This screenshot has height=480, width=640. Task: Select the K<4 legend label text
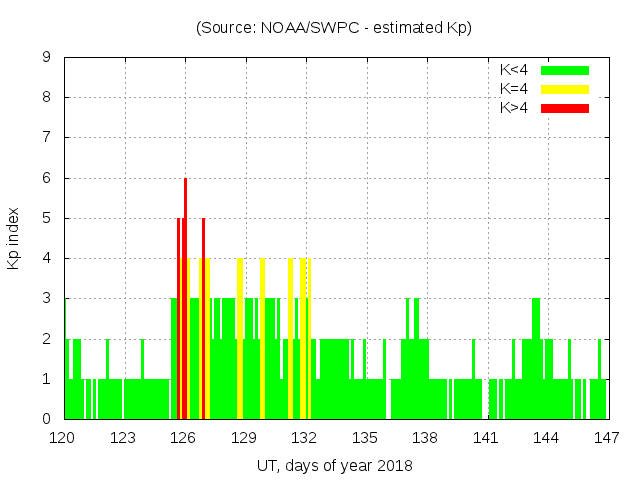(x=515, y=70)
